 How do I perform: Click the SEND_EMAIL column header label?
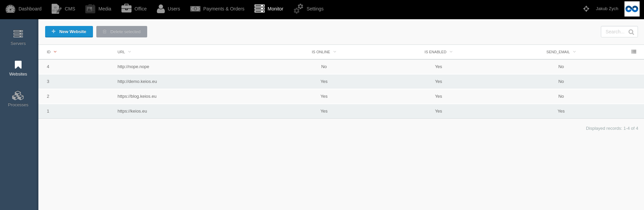pyautogui.click(x=558, y=52)
